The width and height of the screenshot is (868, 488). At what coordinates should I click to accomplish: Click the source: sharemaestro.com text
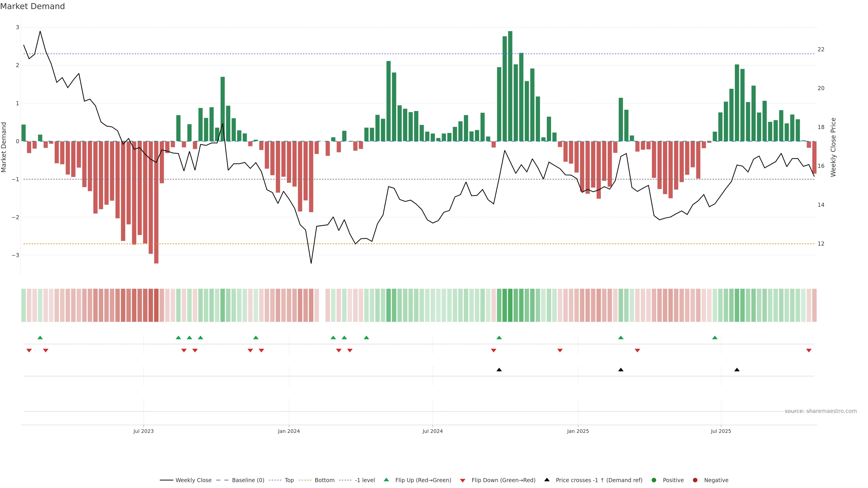pos(821,411)
